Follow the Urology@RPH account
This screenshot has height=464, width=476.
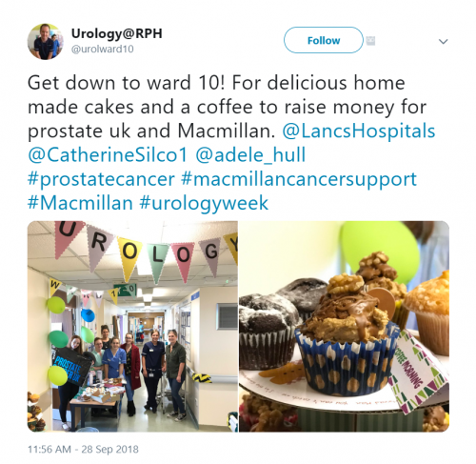(x=324, y=40)
